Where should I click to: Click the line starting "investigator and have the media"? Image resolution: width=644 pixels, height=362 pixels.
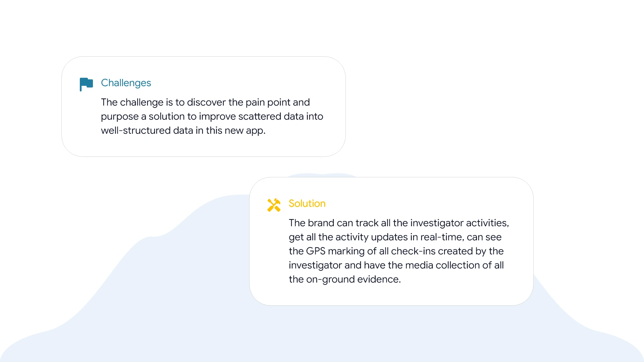pyautogui.click(x=396, y=265)
